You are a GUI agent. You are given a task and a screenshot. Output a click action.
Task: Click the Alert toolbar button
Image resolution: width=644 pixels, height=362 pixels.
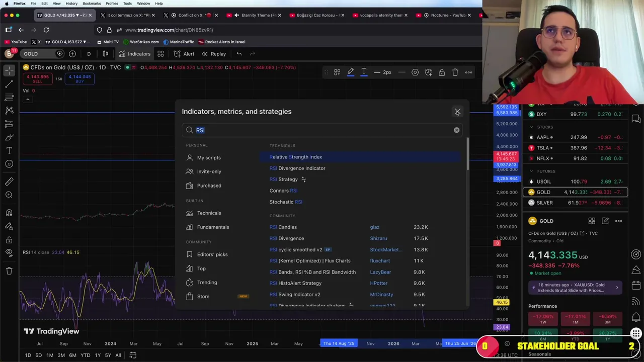184,54
